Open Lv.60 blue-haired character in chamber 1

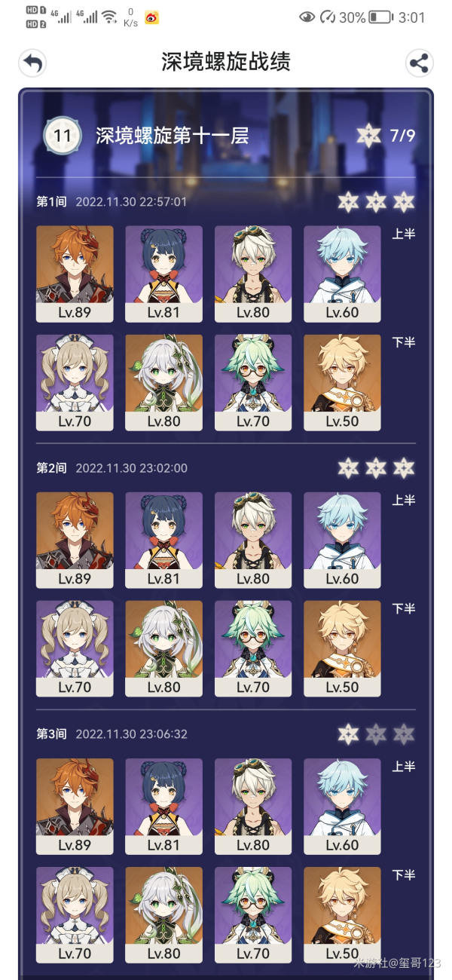click(x=342, y=274)
